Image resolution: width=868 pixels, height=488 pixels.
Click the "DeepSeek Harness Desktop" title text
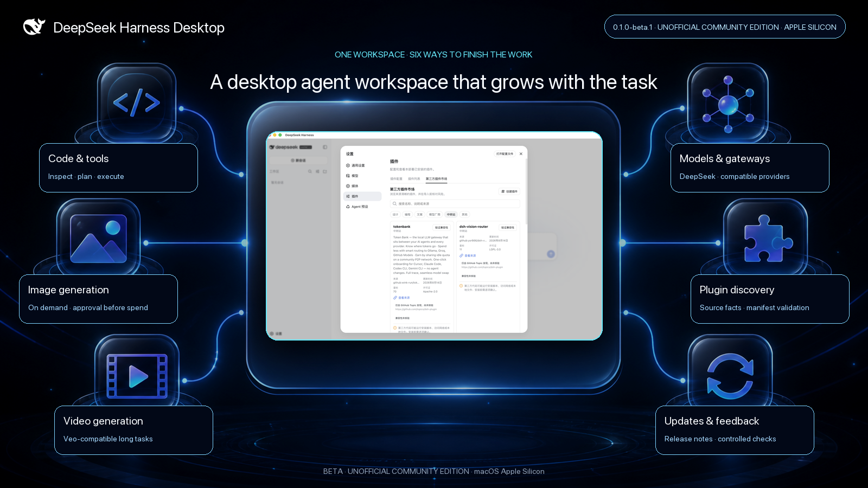click(139, 28)
